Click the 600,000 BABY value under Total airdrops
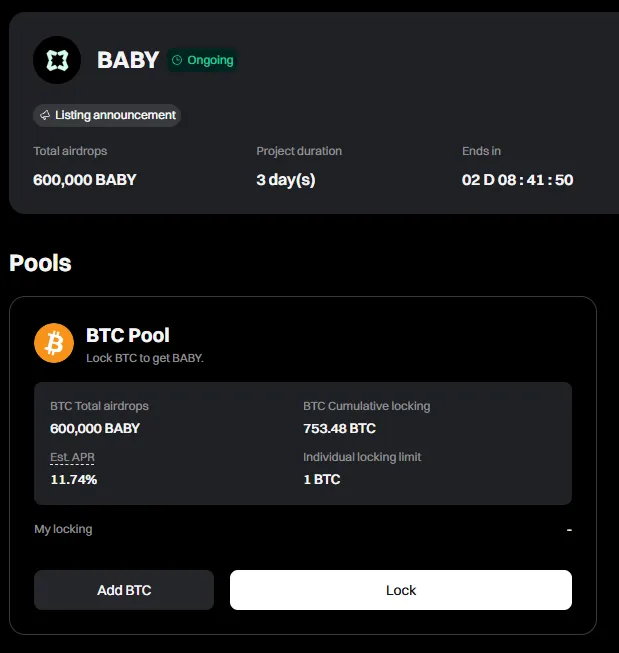 tap(85, 180)
